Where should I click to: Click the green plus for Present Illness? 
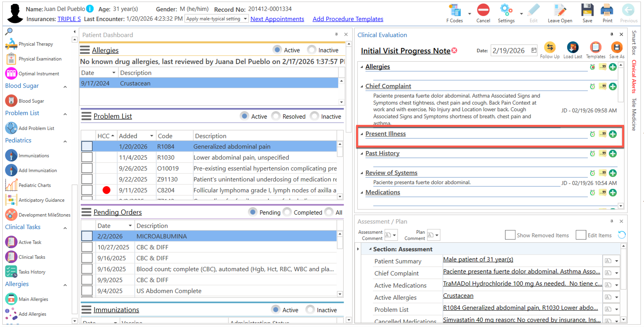click(x=612, y=134)
